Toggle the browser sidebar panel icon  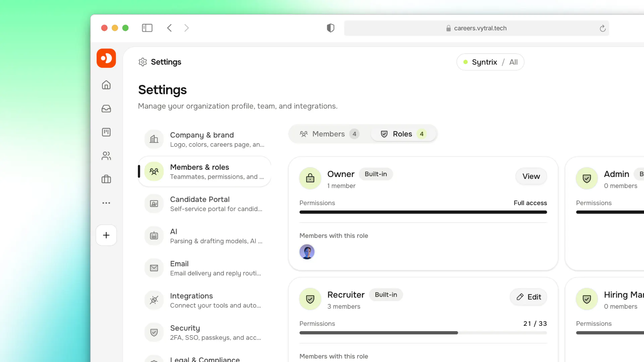(x=147, y=28)
